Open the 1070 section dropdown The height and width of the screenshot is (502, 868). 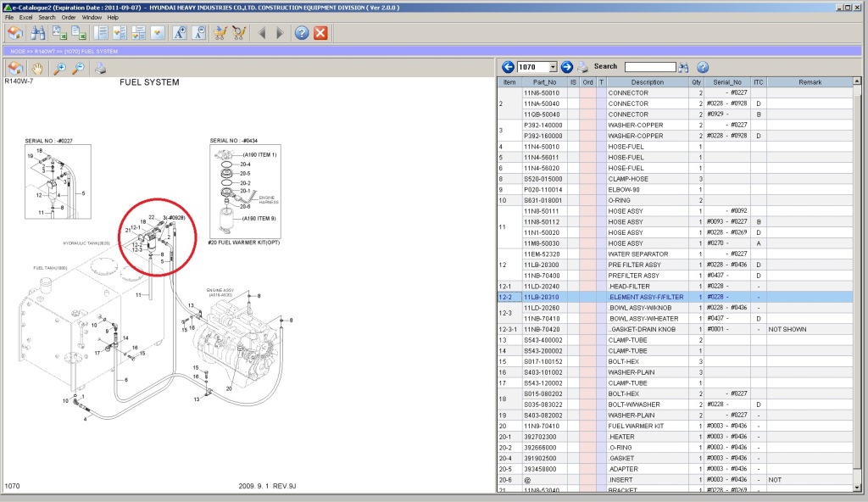[x=553, y=67]
